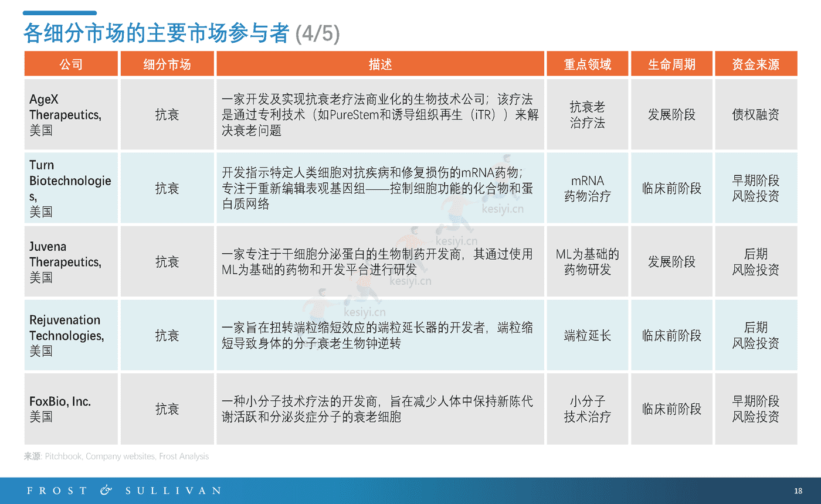The width and height of the screenshot is (821, 504).
Task: Click the Rejuvenation Technologies company cell
Action: point(71,335)
